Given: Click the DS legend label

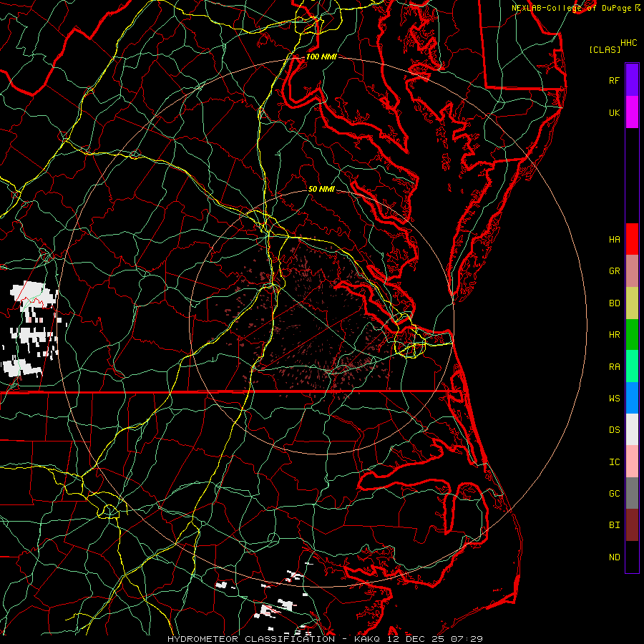Looking at the screenshot, I should pyautogui.click(x=614, y=430).
